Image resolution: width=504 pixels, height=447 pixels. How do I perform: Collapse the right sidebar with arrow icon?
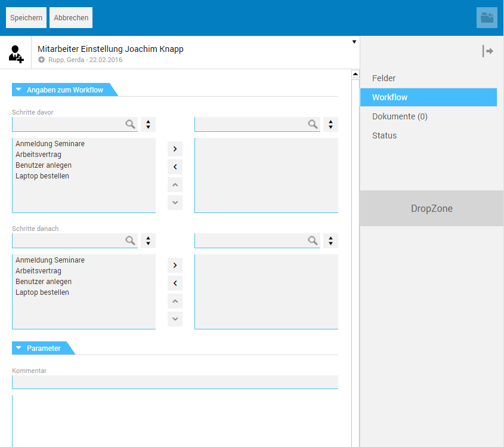tap(487, 51)
